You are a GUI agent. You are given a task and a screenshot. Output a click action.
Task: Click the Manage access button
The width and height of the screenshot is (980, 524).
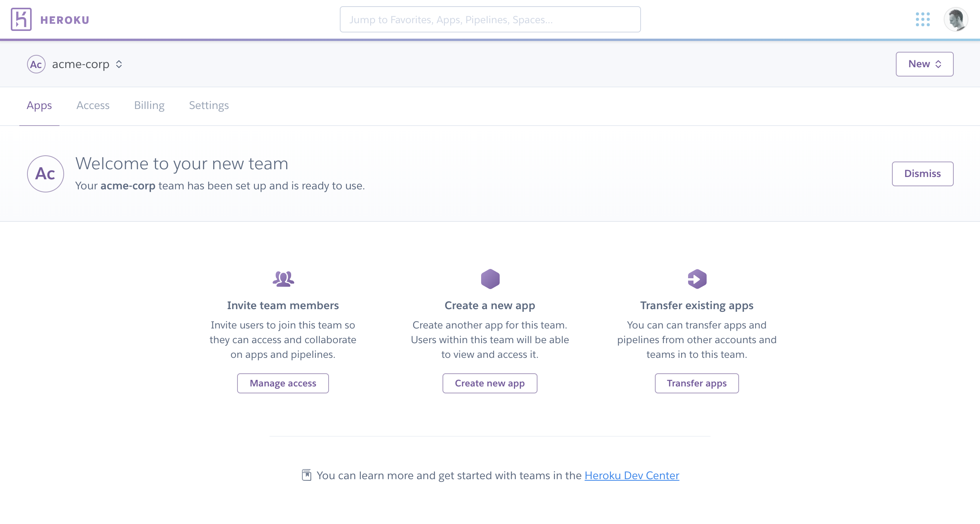(x=283, y=383)
